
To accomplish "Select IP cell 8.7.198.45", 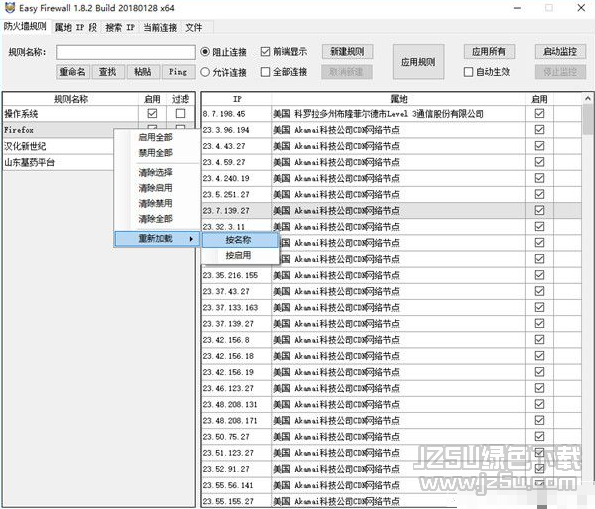I will pos(237,114).
